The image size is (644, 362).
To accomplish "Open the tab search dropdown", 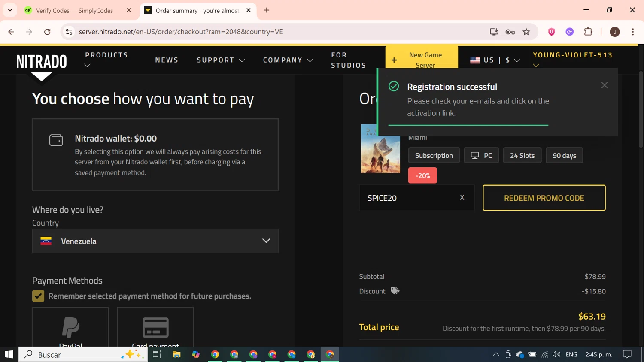I will point(10,10).
